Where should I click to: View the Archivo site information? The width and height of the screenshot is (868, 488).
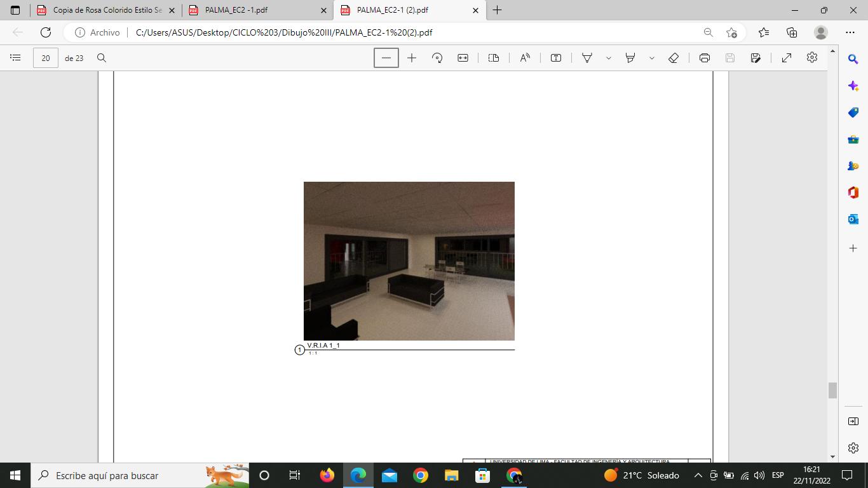(x=97, y=32)
